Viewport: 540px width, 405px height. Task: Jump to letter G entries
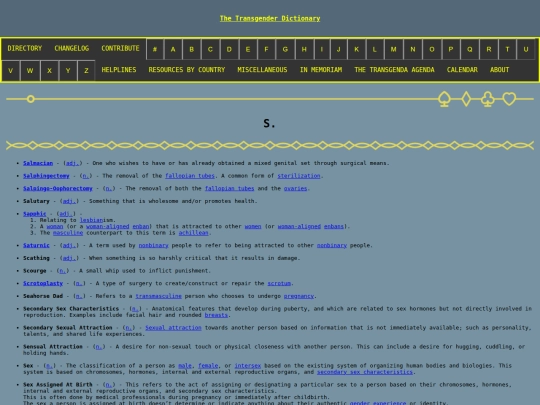285,49
